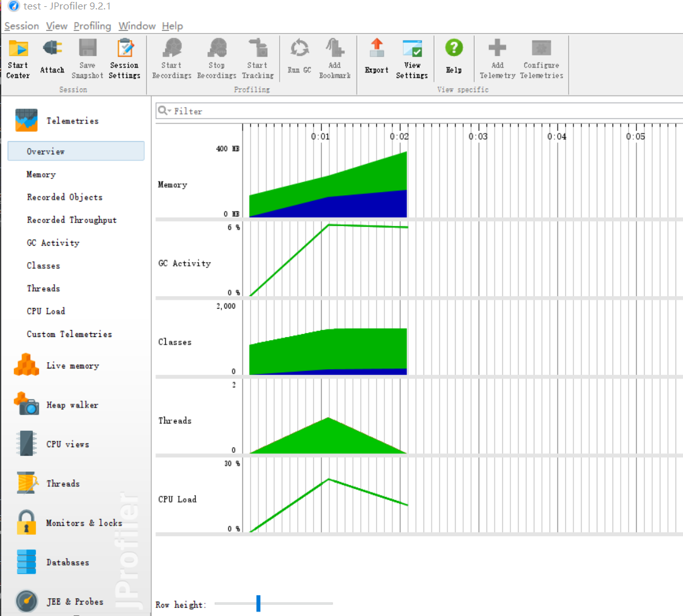The image size is (683, 616).
Task: Open Session Settings
Action: click(x=125, y=59)
